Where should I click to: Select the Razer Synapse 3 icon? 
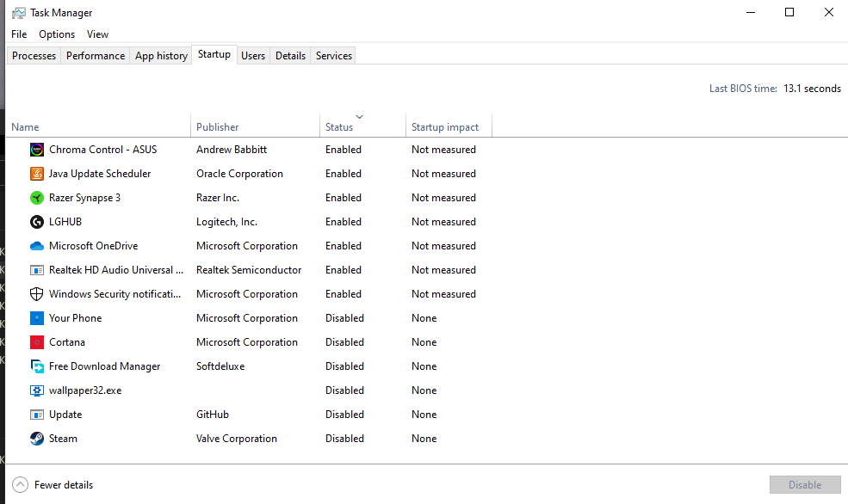[36, 197]
